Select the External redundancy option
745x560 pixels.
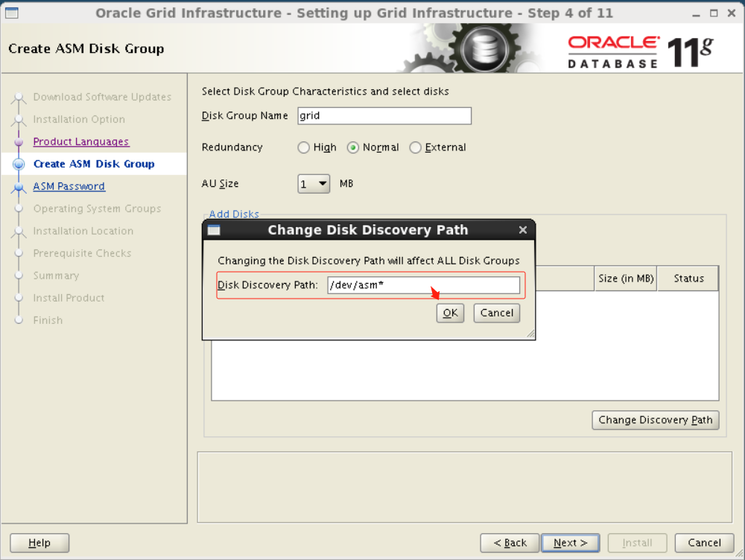coord(415,147)
